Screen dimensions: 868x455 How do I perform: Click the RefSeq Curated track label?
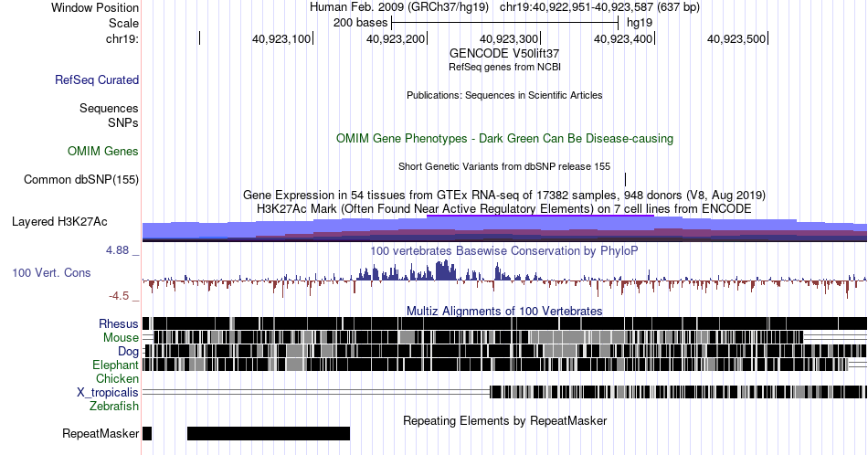[x=96, y=79]
